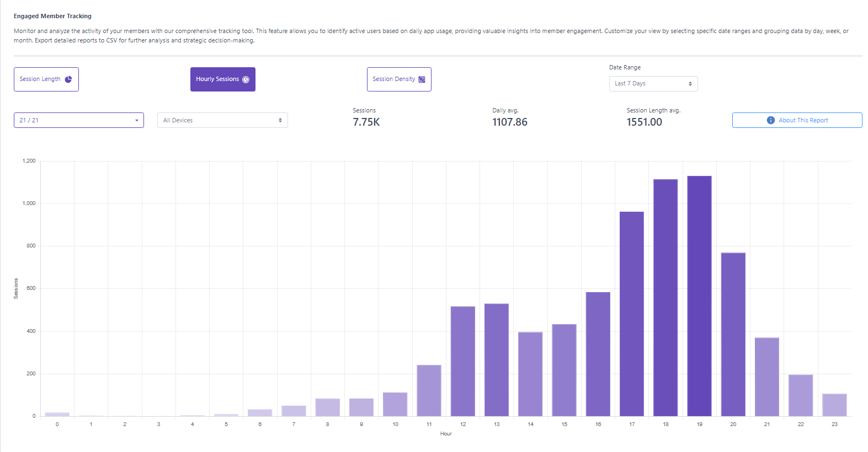Viewport: 868px width, 452px height.
Task: Select the hour 17 bar in chart
Action: pos(631,314)
